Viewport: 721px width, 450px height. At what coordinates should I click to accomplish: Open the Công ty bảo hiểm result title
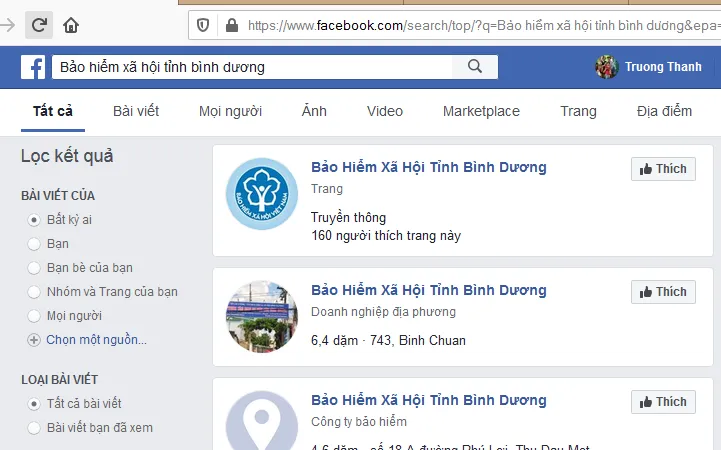[x=429, y=400]
